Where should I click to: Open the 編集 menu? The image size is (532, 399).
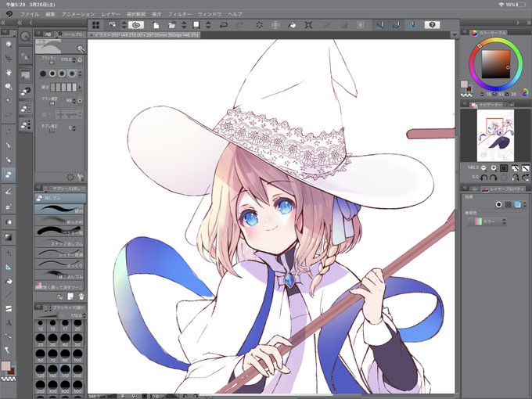point(50,14)
